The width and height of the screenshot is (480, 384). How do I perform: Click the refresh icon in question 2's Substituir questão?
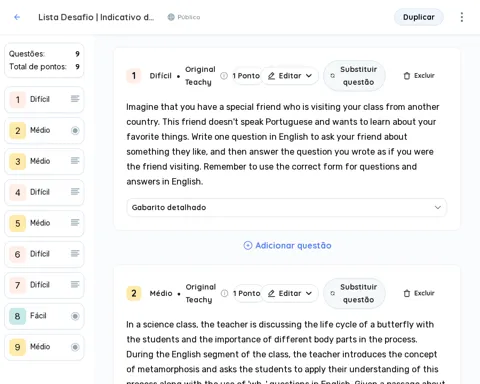(x=332, y=293)
